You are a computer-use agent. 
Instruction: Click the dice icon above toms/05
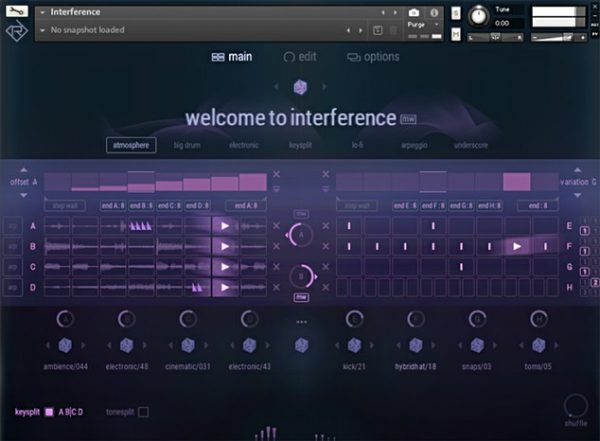[x=540, y=345]
